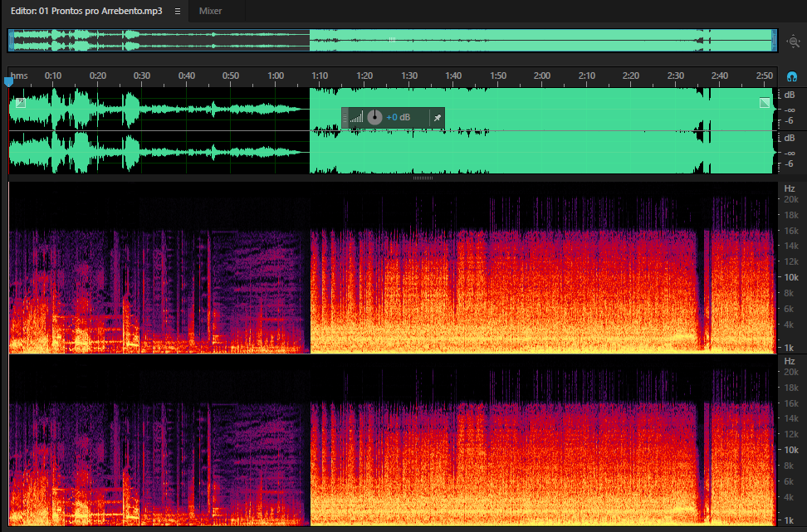
Task: Click the lower channel's dB scale label
Action: [x=790, y=138]
